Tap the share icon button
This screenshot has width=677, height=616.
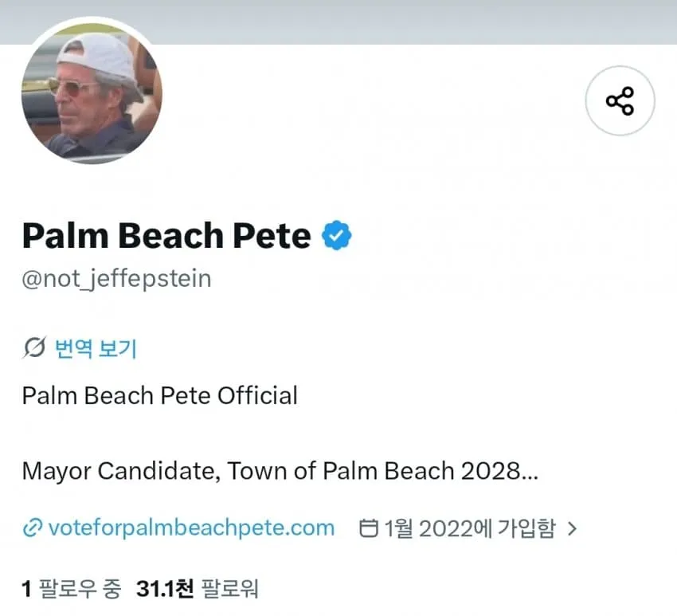pos(620,100)
